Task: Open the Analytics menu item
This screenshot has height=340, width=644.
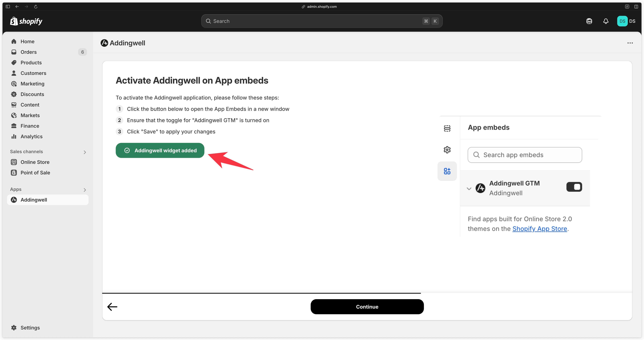Action: (48, 136)
